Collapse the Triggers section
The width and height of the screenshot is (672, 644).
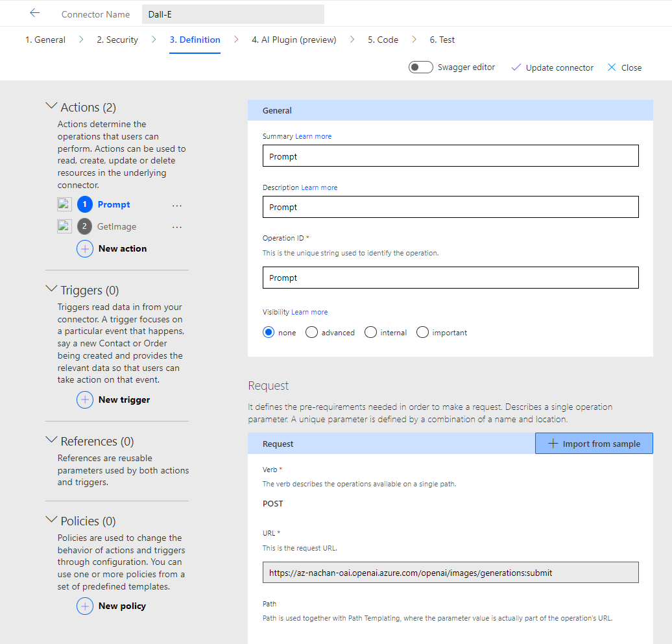tap(52, 289)
